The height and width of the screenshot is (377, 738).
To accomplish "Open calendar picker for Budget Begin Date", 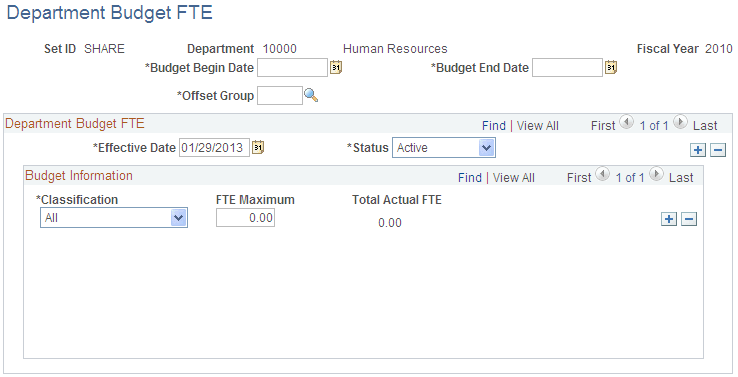I will click(336, 67).
